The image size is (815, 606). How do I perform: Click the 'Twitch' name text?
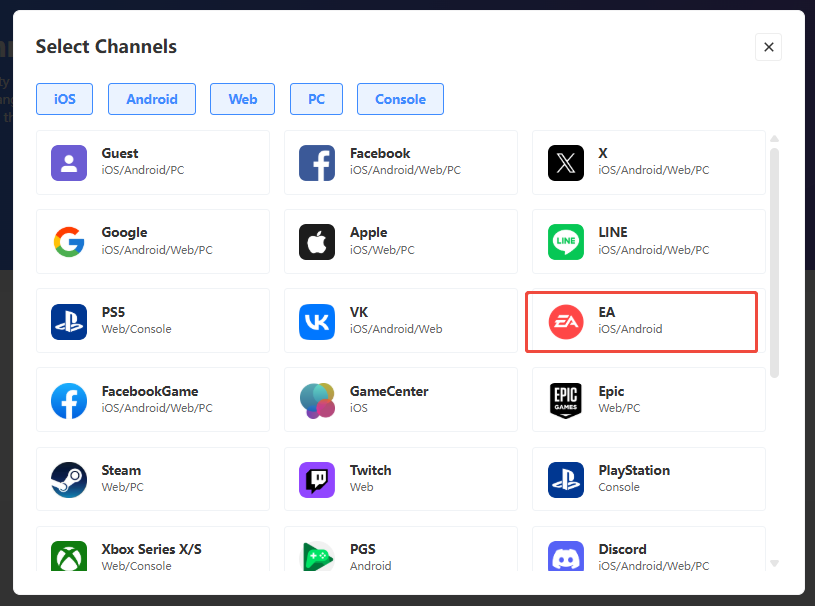point(371,470)
